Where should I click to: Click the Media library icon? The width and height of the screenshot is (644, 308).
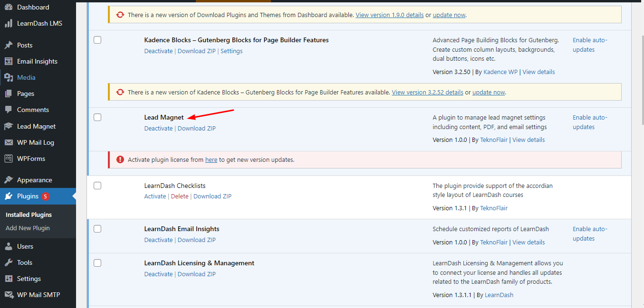(x=9, y=77)
